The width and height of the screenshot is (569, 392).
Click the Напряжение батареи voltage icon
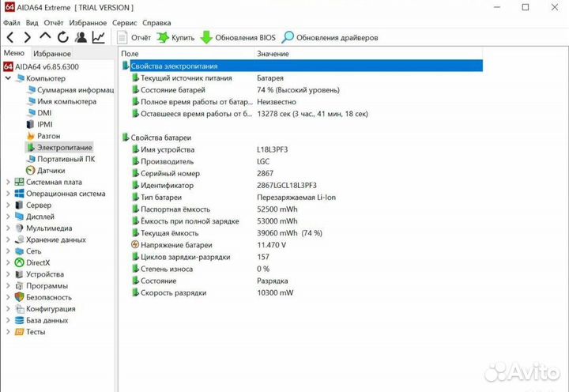click(135, 245)
